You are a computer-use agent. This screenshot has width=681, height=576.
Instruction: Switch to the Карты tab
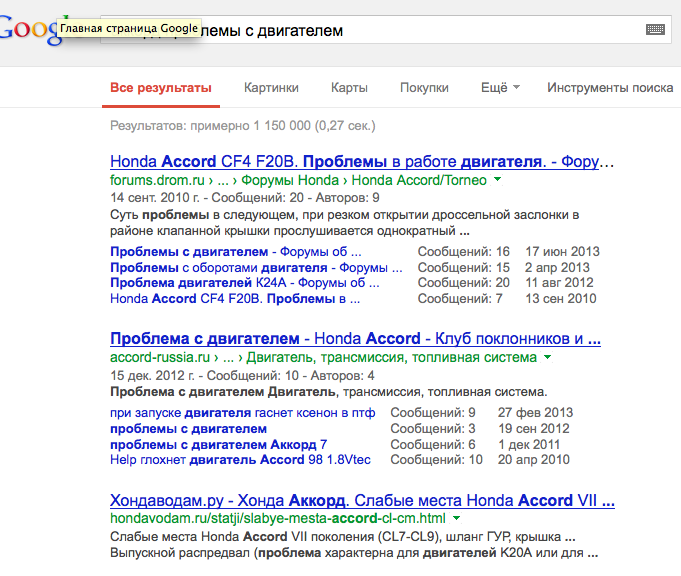[349, 88]
